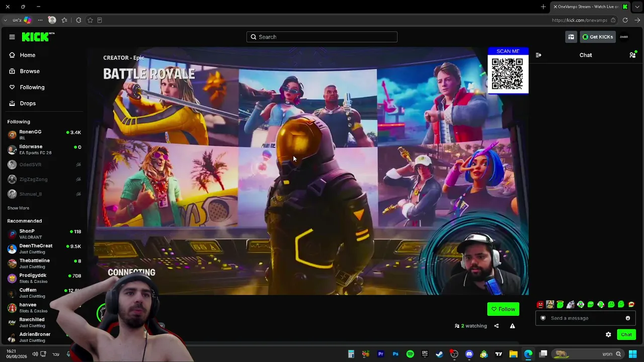
Task: Open the user profile avatar menu
Action: [x=624, y=37]
